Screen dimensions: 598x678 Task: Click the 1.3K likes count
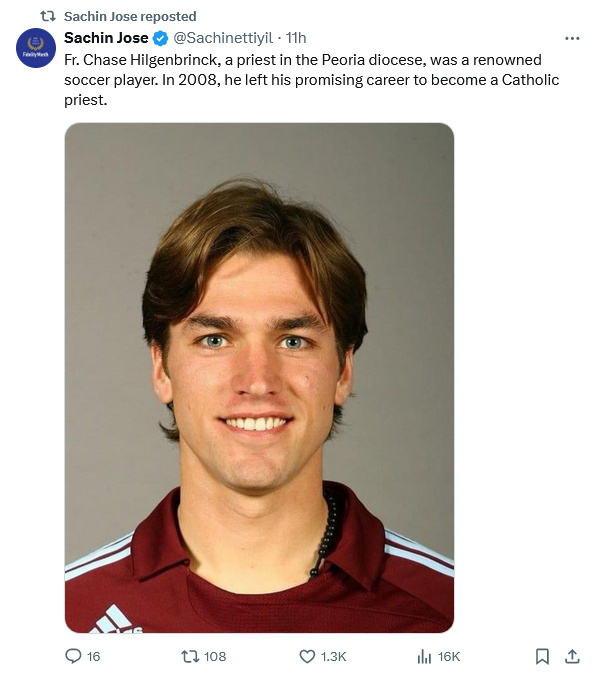coord(333,657)
